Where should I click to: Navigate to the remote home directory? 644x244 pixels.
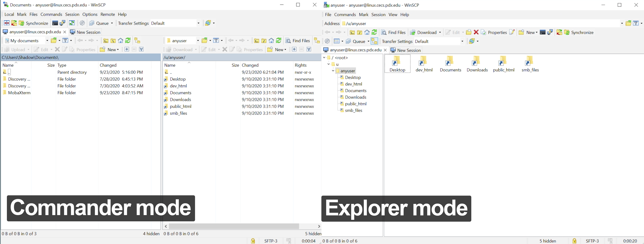(271, 40)
